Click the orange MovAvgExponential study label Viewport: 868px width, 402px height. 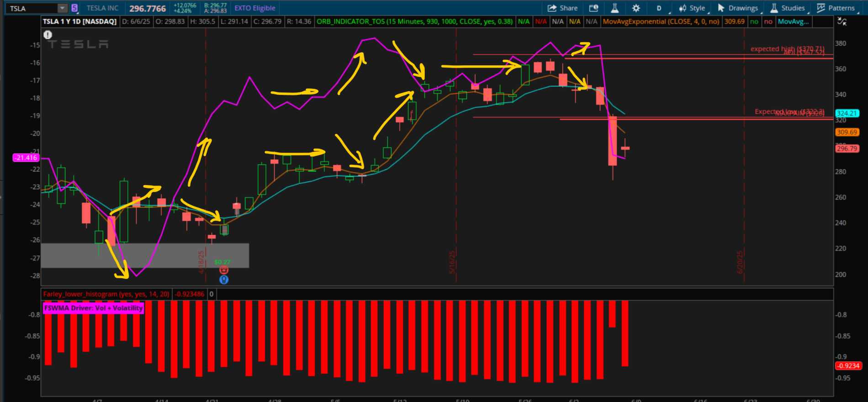pyautogui.click(x=661, y=21)
